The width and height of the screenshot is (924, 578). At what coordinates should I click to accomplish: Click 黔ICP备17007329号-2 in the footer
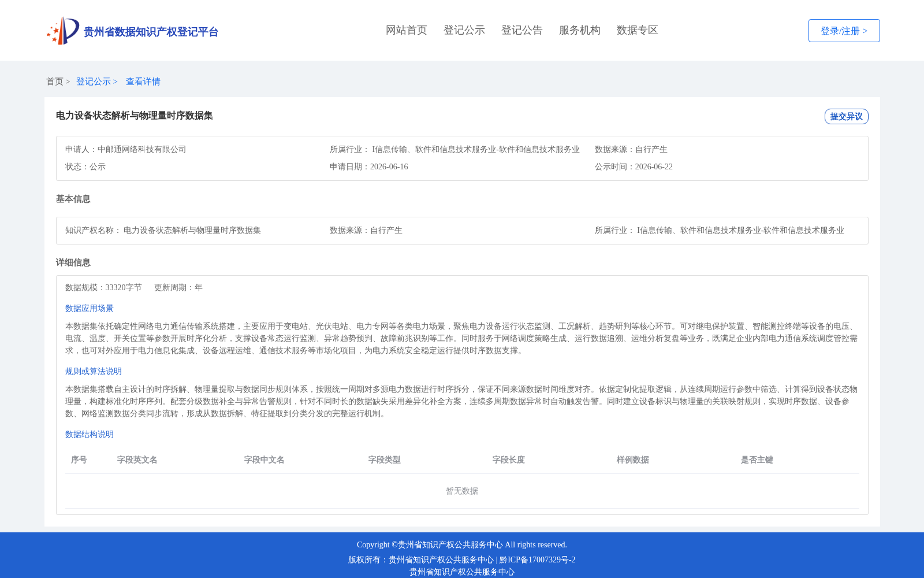(x=538, y=560)
